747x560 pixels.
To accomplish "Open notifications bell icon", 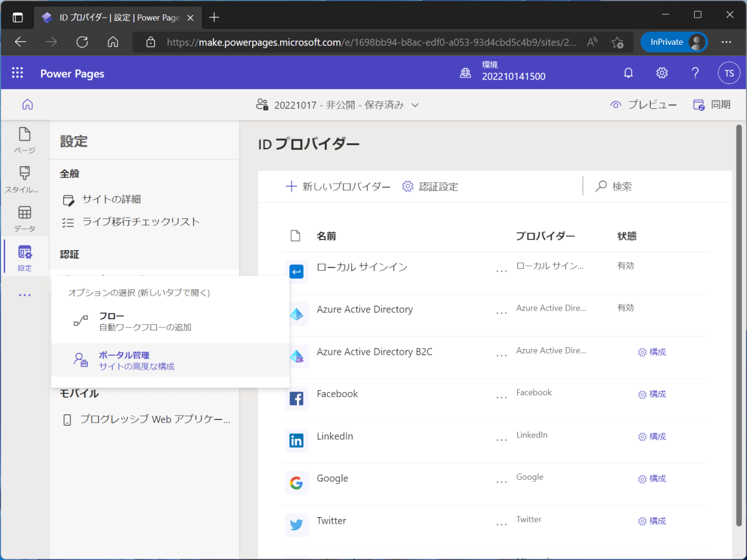I will (x=629, y=73).
